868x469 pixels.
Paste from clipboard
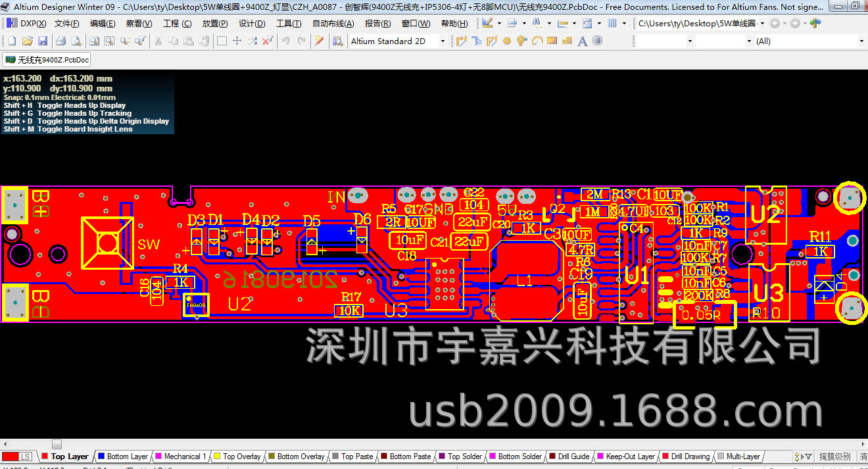188,41
